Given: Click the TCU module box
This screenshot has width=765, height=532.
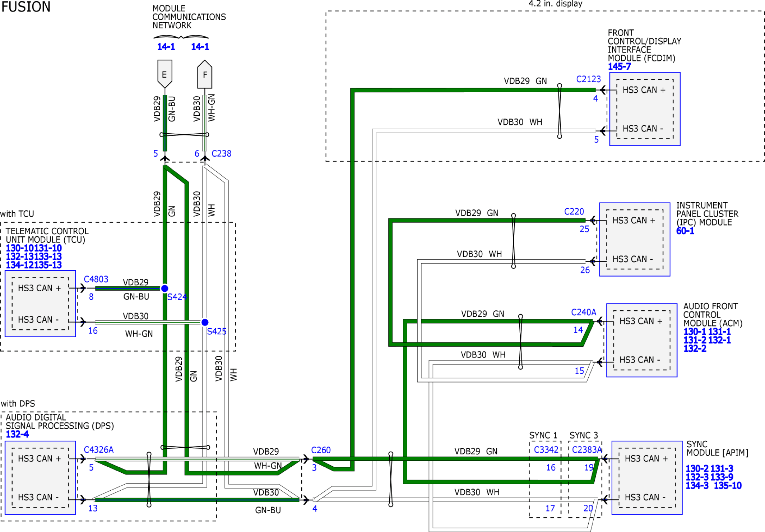Looking at the screenshot, I should (x=40, y=304).
